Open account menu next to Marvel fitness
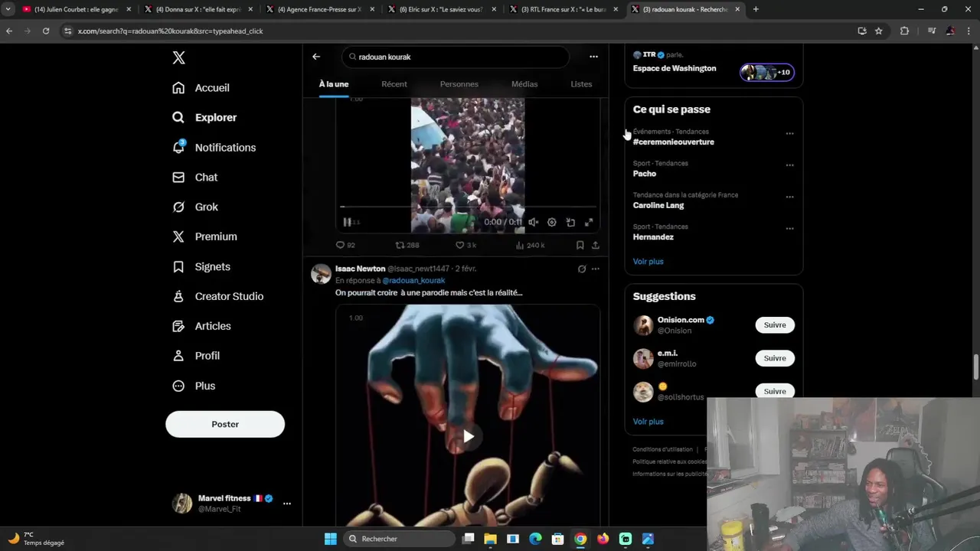 tap(287, 504)
